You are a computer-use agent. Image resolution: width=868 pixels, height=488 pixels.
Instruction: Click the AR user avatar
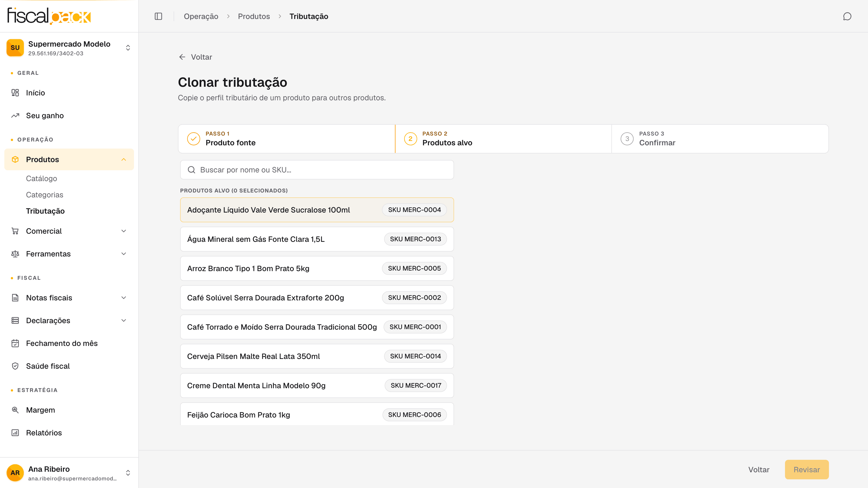pyautogui.click(x=15, y=473)
